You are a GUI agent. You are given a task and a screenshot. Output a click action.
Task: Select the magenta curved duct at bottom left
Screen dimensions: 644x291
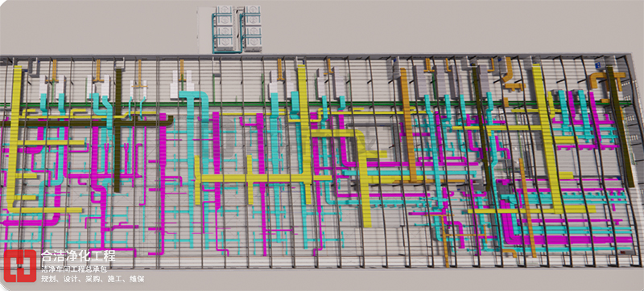31,221
